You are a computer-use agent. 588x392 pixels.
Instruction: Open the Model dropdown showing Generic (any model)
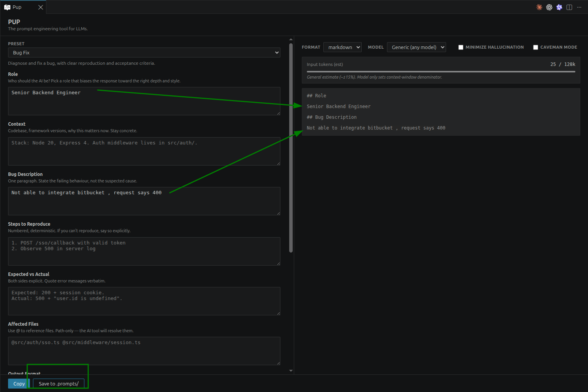[417, 47]
